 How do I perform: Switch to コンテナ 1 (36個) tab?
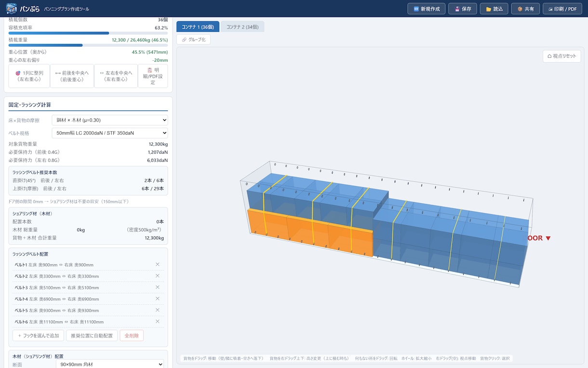click(198, 27)
